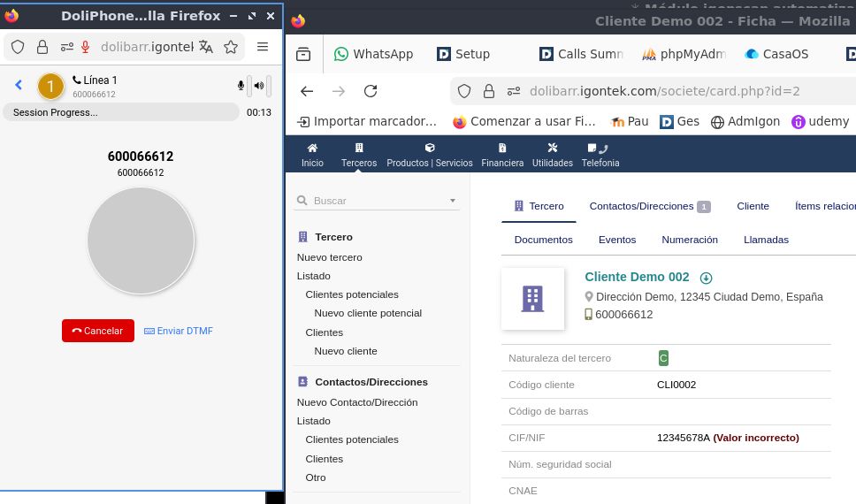Go to Inicio home icon
The image size is (856, 504).
point(312,155)
